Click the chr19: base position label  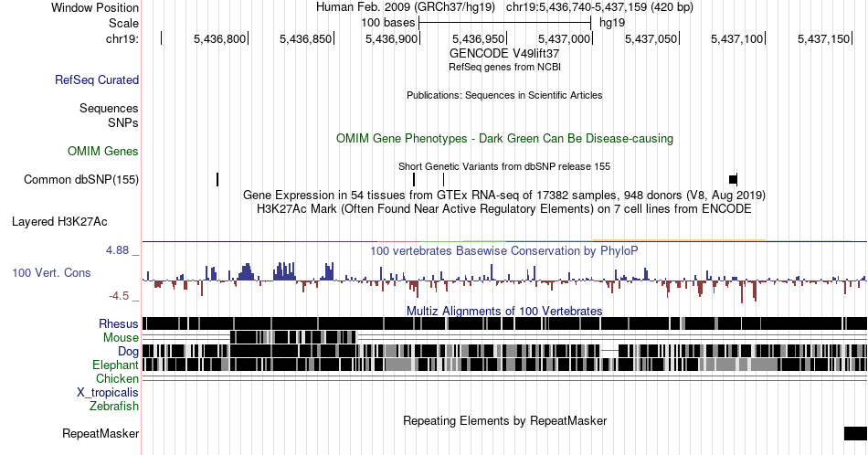(x=122, y=38)
